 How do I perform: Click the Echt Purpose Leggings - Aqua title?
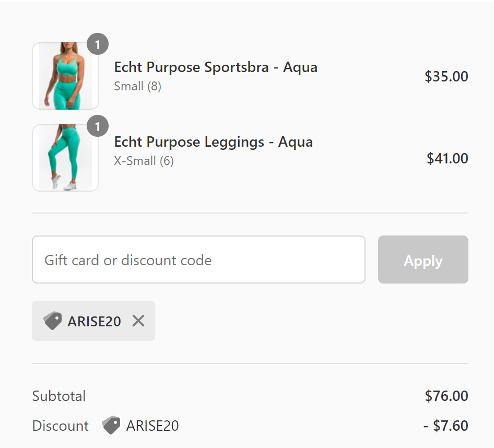tap(213, 142)
